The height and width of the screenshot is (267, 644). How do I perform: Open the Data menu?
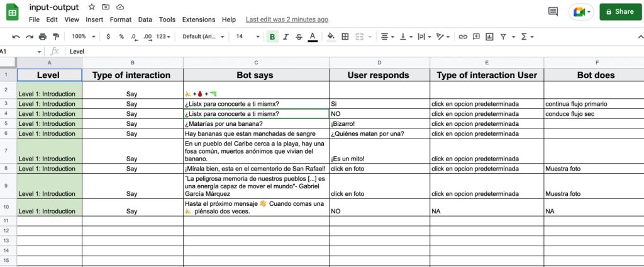pos(145,20)
